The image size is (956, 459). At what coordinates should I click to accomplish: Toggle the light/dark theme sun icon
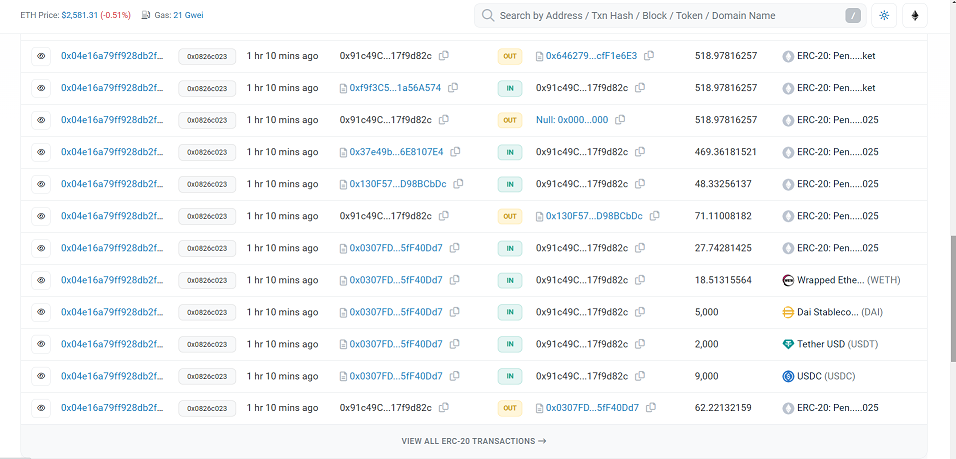tap(884, 16)
